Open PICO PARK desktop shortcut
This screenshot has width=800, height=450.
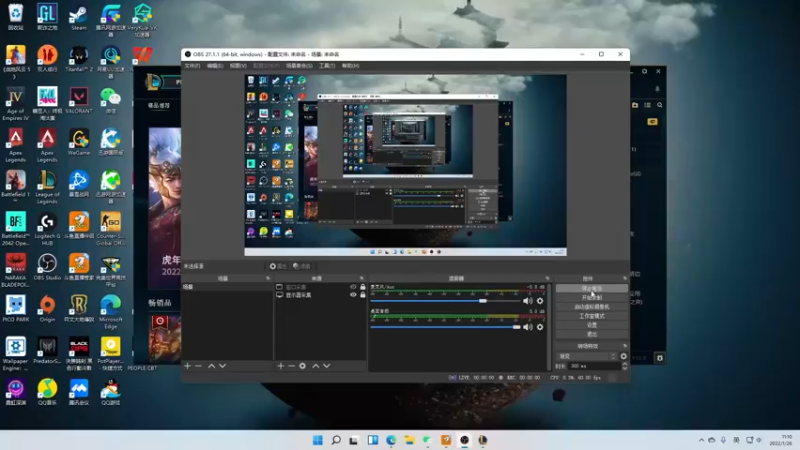tap(15, 309)
